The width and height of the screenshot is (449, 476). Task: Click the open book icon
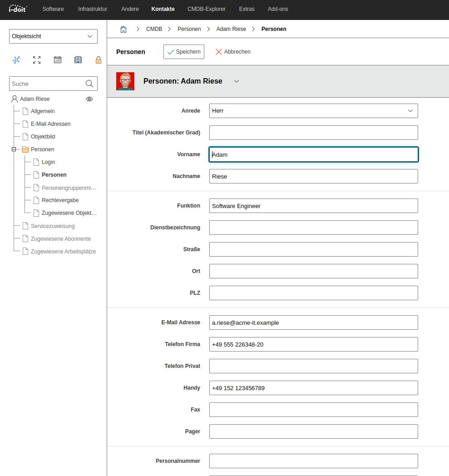[x=78, y=60]
